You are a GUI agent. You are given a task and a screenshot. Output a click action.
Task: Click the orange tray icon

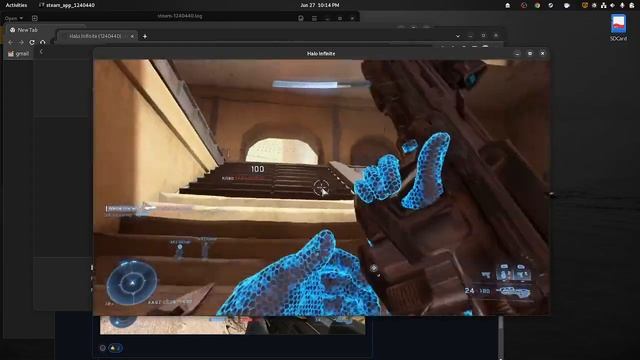coord(584,5)
